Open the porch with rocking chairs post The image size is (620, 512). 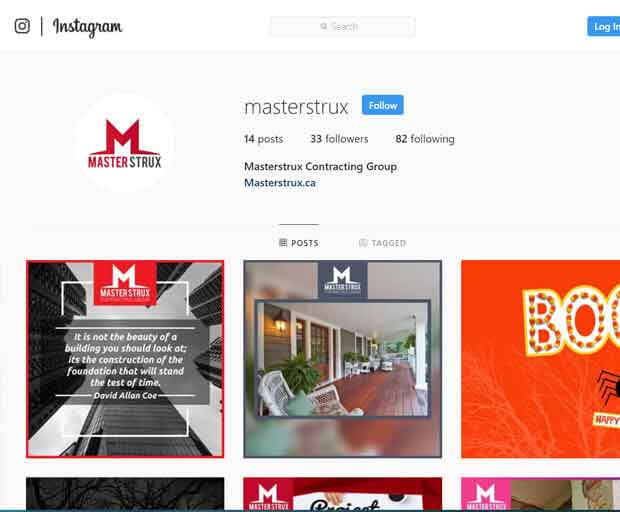pos(342,359)
